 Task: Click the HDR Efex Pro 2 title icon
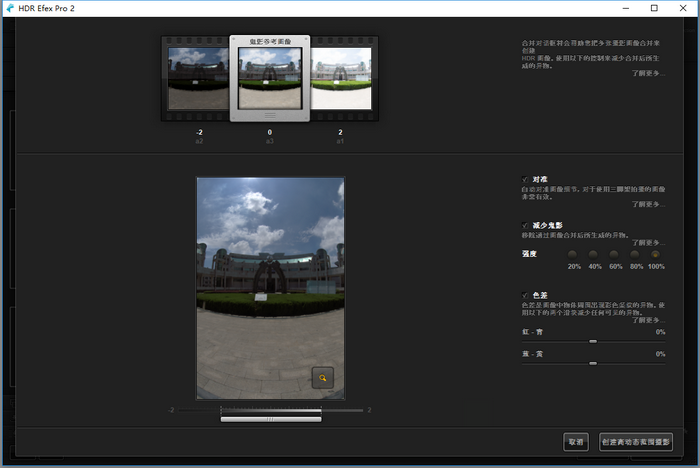10,8
